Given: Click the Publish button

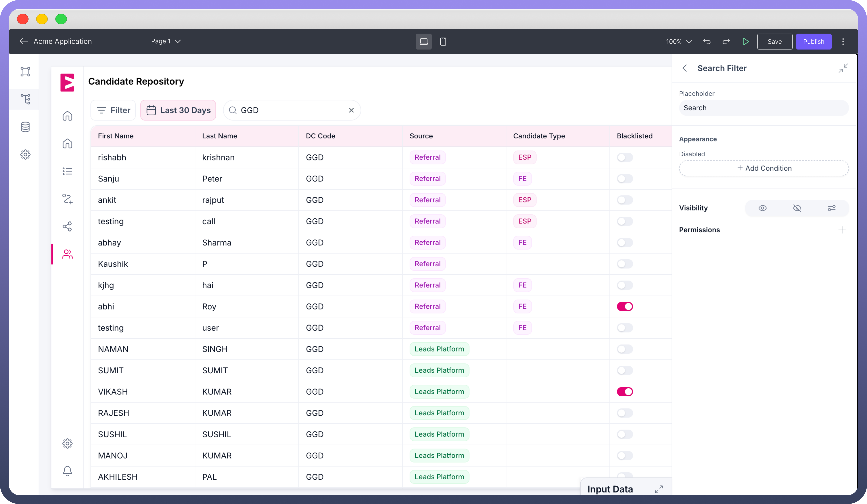Looking at the screenshot, I should tap(813, 42).
